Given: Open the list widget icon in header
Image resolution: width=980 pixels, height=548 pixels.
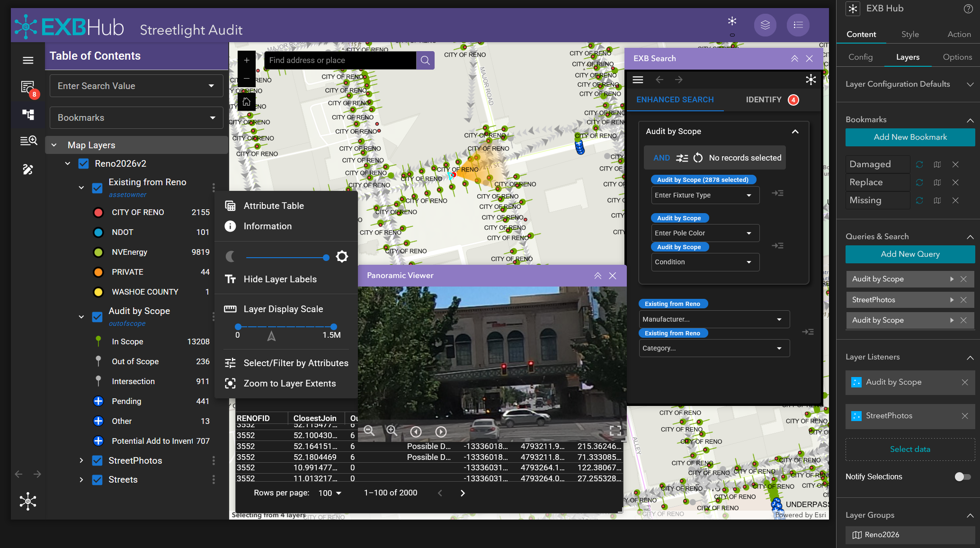Looking at the screenshot, I should tap(798, 25).
